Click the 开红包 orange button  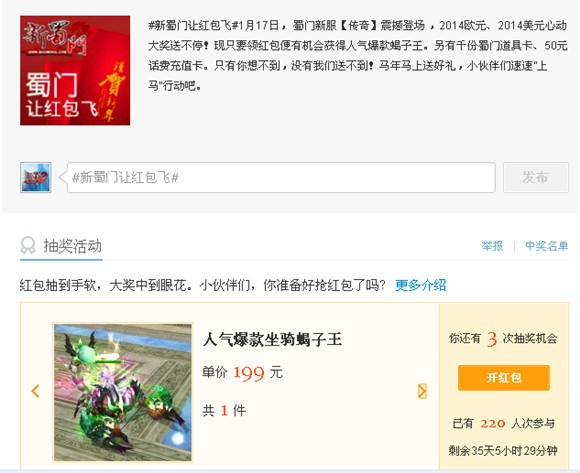tap(504, 378)
